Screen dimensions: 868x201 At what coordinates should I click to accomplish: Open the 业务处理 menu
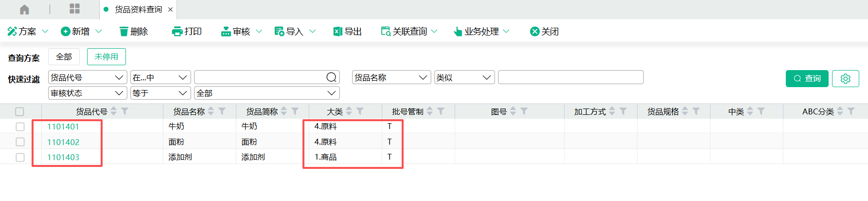[481, 32]
